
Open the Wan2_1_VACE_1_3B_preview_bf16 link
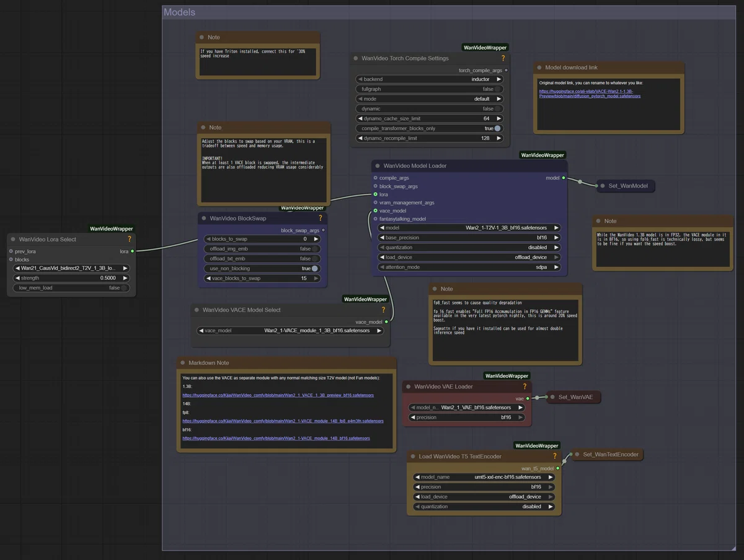click(278, 395)
